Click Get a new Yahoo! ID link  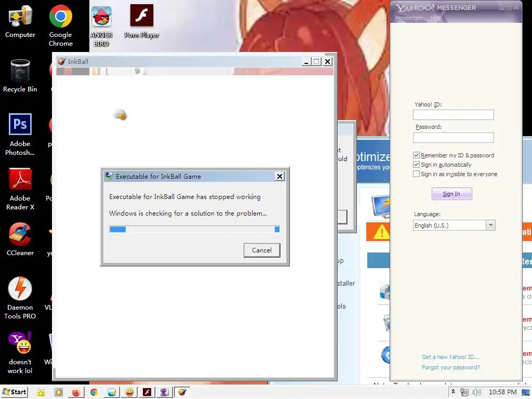pyautogui.click(x=450, y=357)
